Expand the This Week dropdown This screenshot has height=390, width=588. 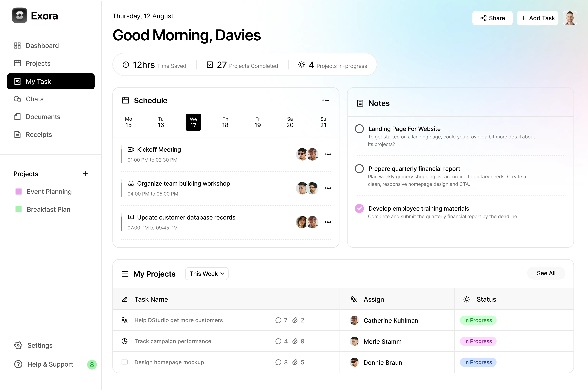(x=207, y=274)
